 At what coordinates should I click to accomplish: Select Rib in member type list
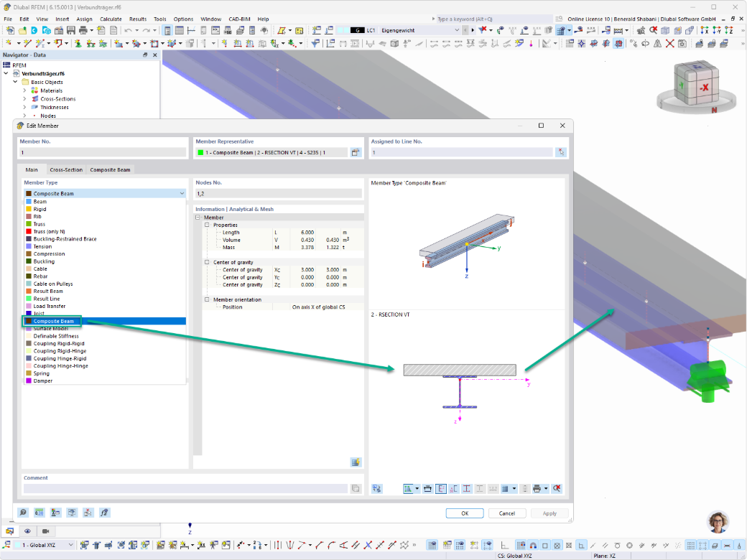(105, 217)
